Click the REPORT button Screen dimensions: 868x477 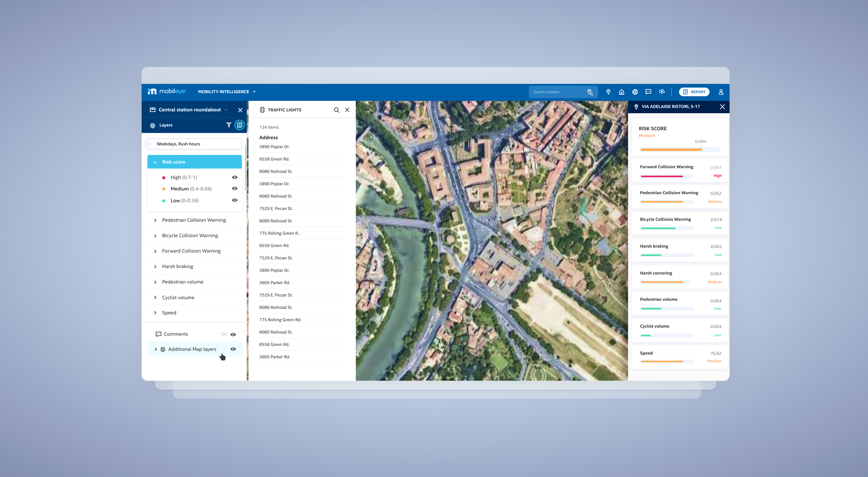(x=694, y=92)
